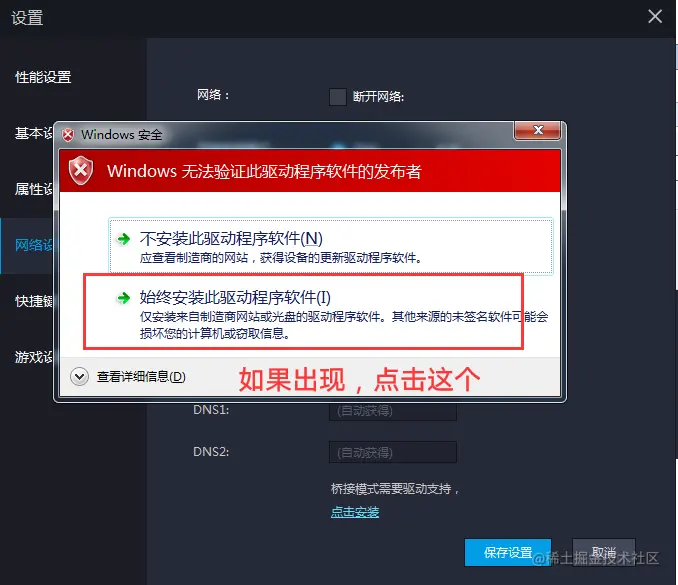Image resolution: width=678 pixels, height=585 pixels.
Task: Choose 不安装此驱动程序软件(N)
Action: 331,246
